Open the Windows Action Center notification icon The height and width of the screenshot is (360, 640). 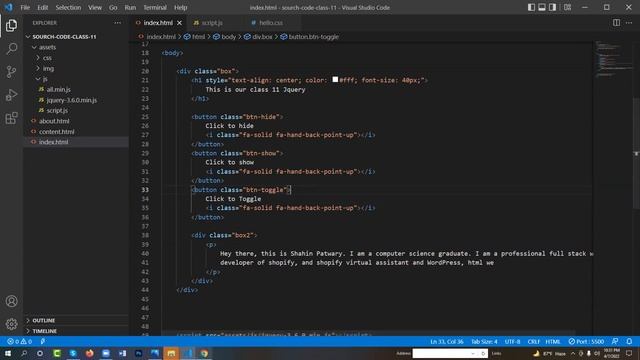[629, 353]
